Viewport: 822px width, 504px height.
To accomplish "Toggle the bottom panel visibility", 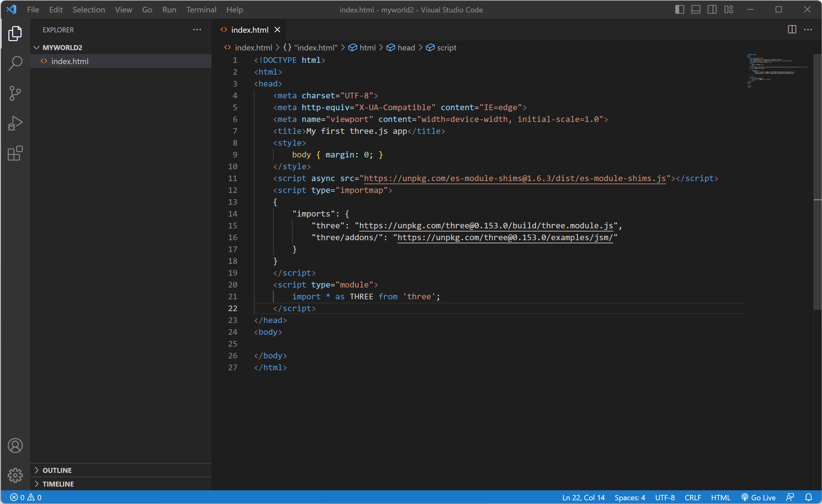I will click(x=696, y=10).
